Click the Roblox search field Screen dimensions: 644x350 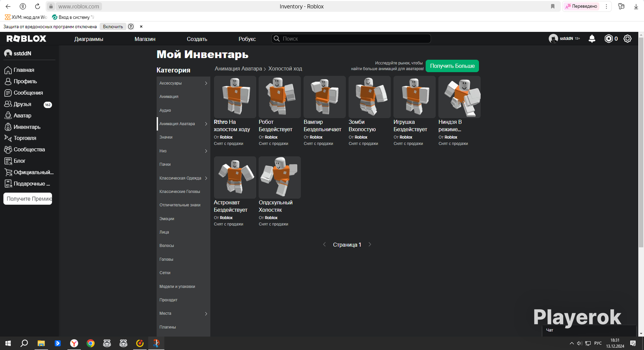click(x=351, y=38)
